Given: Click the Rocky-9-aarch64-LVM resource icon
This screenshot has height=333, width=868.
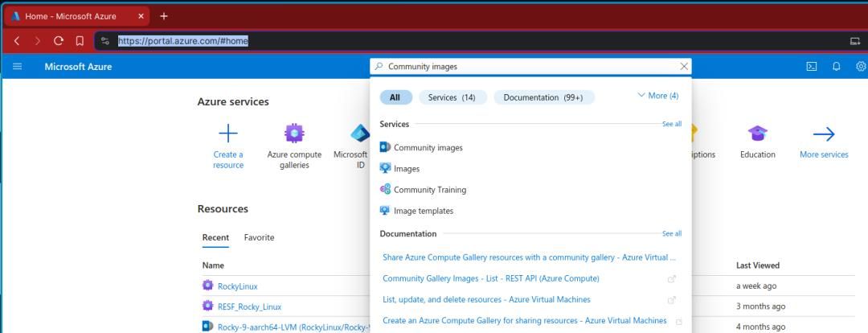Looking at the screenshot, I should 207,326.
